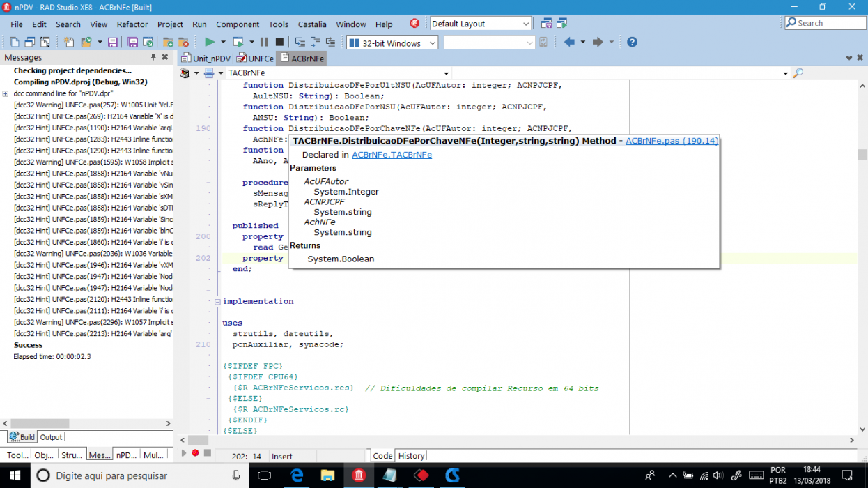Open the Refactor menu
The width and height of the screenshot is (868, 488).
(132, 24)
